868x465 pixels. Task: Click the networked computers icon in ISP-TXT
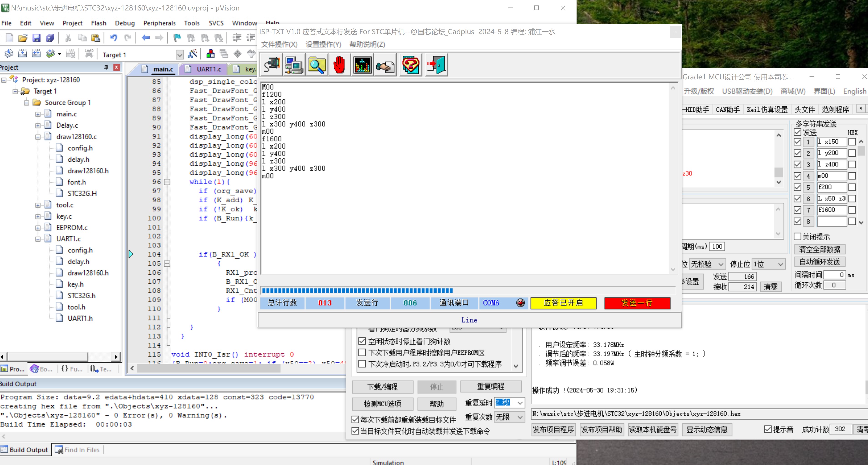click(294, 65)
